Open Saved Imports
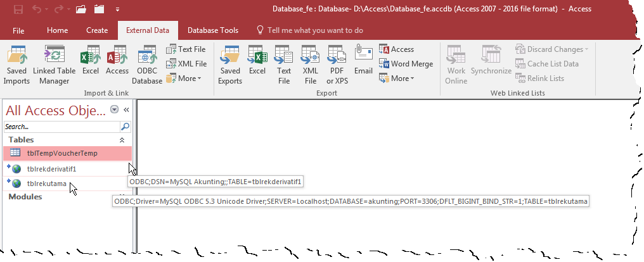Image resolution: width=644 pixels, height=262 pixels. [x=17, y=65]
